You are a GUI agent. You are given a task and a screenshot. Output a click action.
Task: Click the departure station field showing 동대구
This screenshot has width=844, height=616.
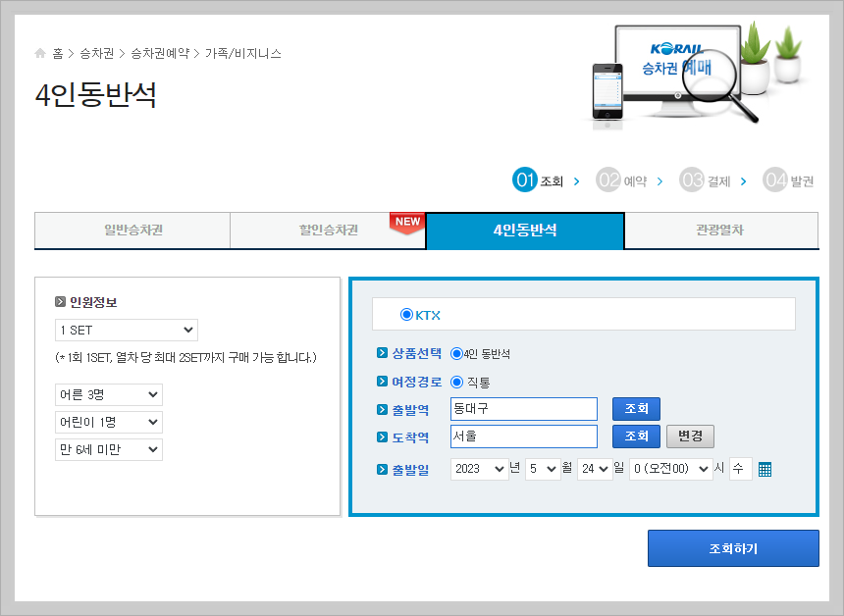coord(523,409)
